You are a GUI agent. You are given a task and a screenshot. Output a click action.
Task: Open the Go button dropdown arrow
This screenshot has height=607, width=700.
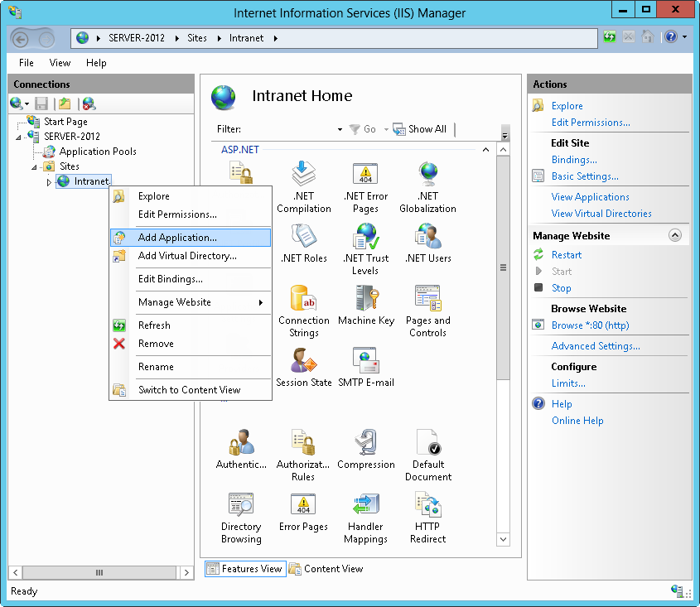(x=386, y=129)
